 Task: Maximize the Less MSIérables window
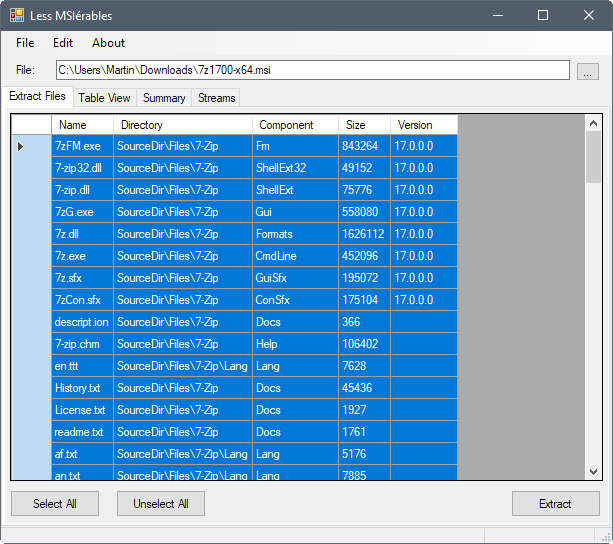[x=543, y=16]
